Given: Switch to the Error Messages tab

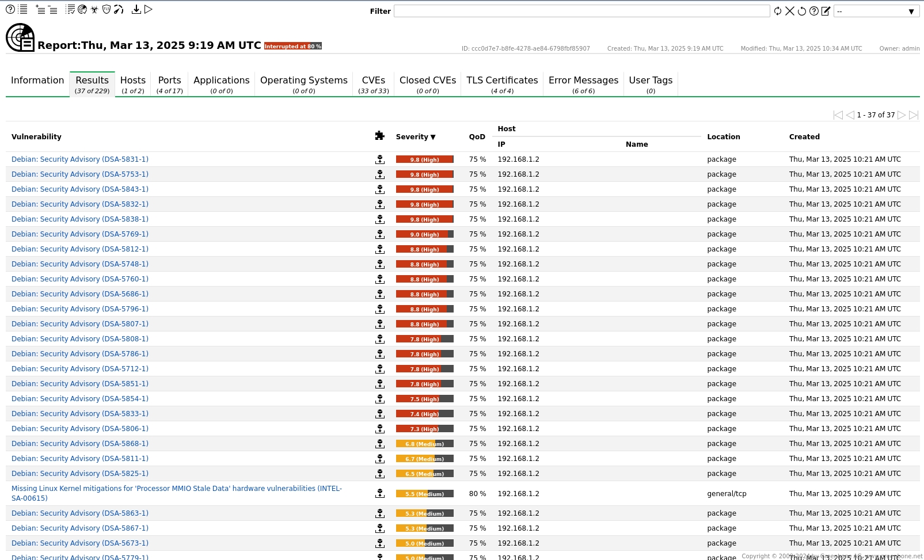Looking at the screenshot, I should pos(583,84).
